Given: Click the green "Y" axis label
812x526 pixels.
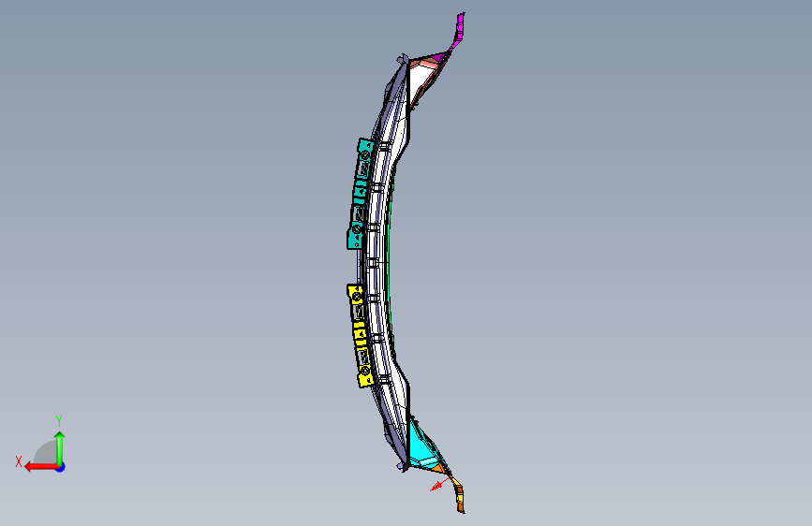Looking at the screenshot, I should pyautogui.click(x=59, y=420).
